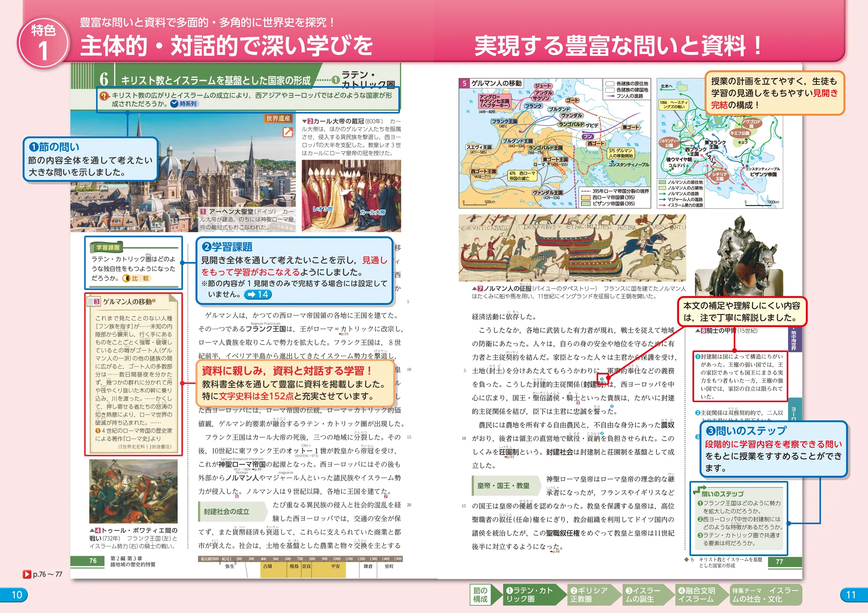The image size is (868, 613).
Task: Click the カール大帝 label on painting
Action: pyautogui.click(x=373, y=212)
